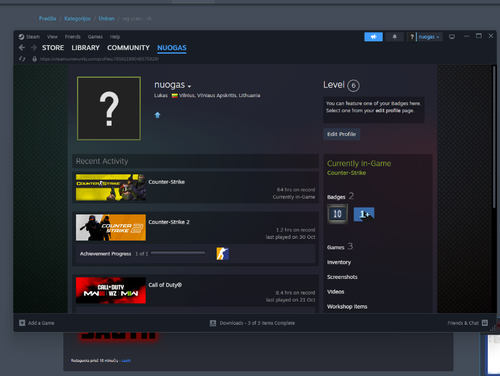Switch to the STORE tab
The width and height of the screenshot is (500, 376).
coord(53,48)
